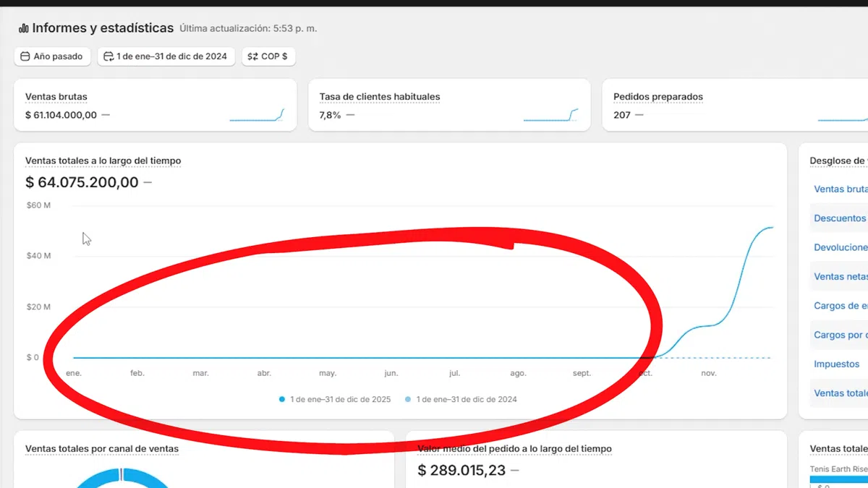This screenshot has width=868, height=488.
Task: Click the calendar icon in Año pasado button
Action: point(25,56)
